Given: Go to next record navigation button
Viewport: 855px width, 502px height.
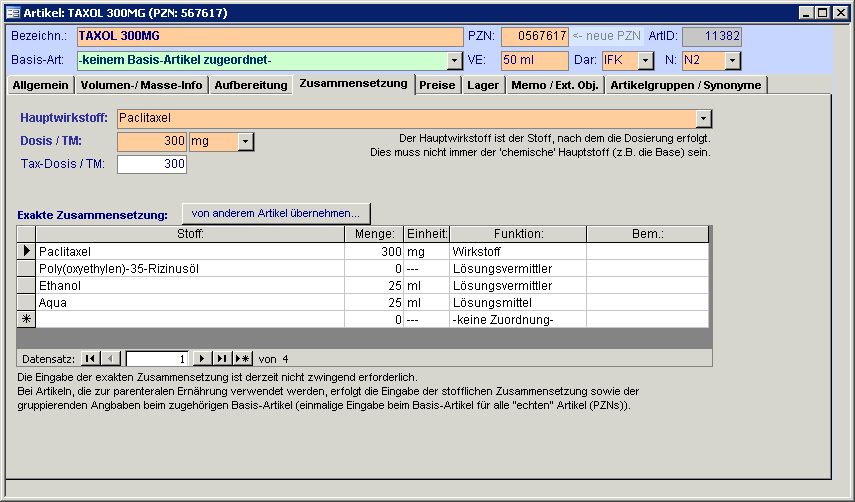Looking at the screenshot, I should [202, 359].
